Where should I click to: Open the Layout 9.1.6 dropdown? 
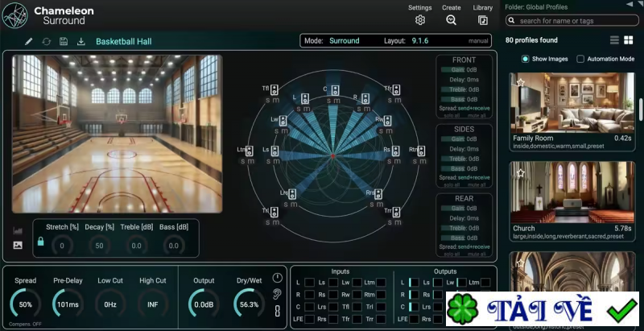(x=419, y=40)
